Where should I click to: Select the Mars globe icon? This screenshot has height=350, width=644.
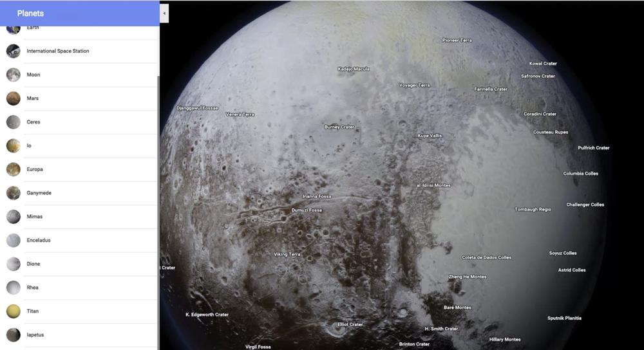click(13, 98)
